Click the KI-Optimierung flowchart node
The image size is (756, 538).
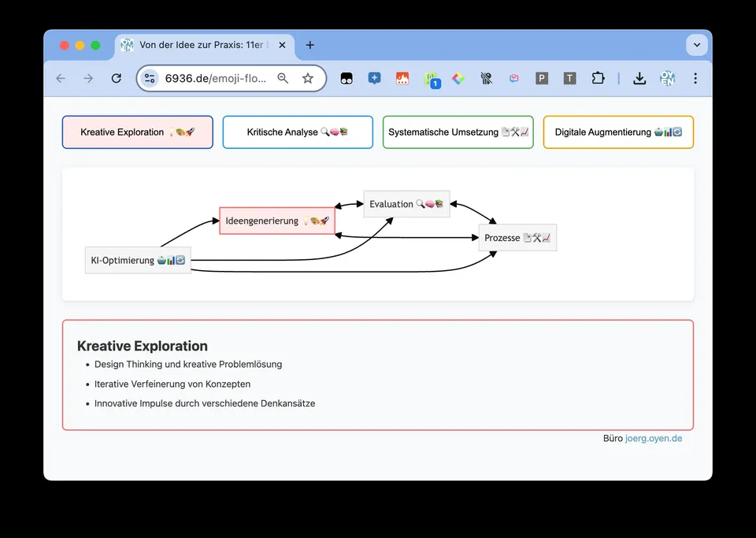(x=138, y=260)
